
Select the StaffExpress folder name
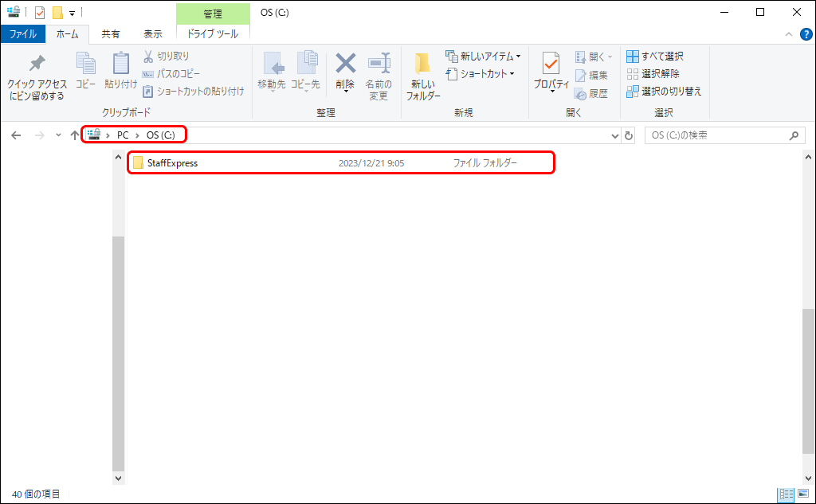[172, 162]
